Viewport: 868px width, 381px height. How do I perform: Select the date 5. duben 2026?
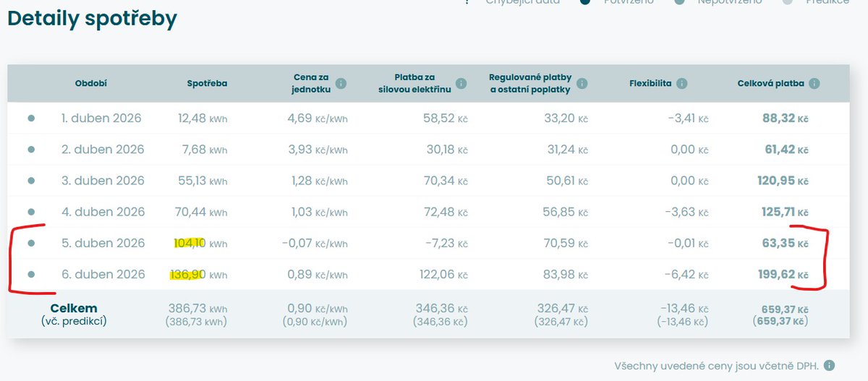[x=103, y=244]
